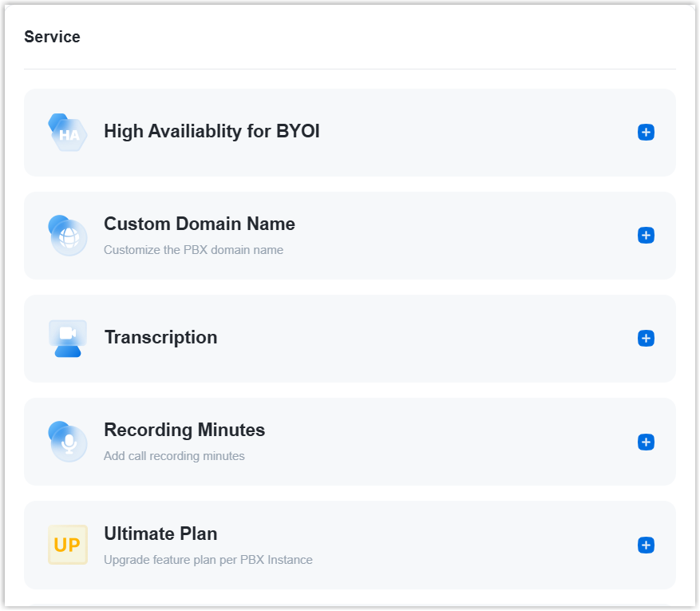Open Ultimate Plan with its plus button
Screen dimensions: 700x611
(x=646, y=546)
